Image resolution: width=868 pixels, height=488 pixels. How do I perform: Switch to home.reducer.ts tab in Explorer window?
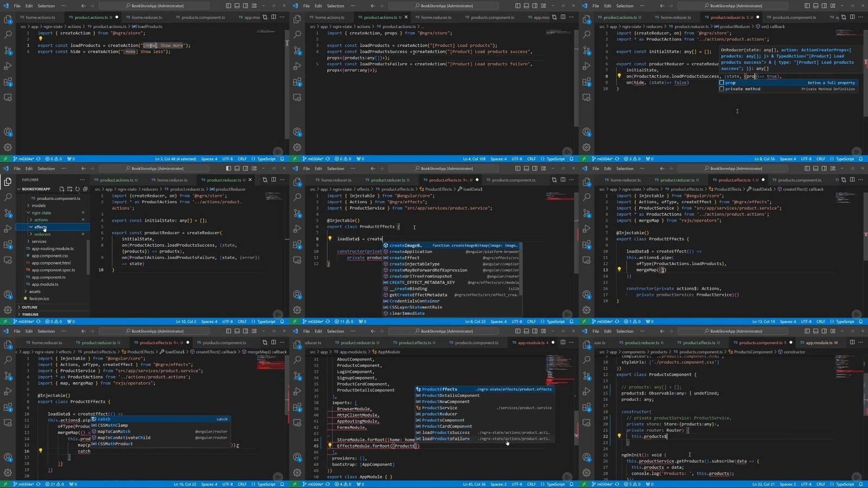171,180
